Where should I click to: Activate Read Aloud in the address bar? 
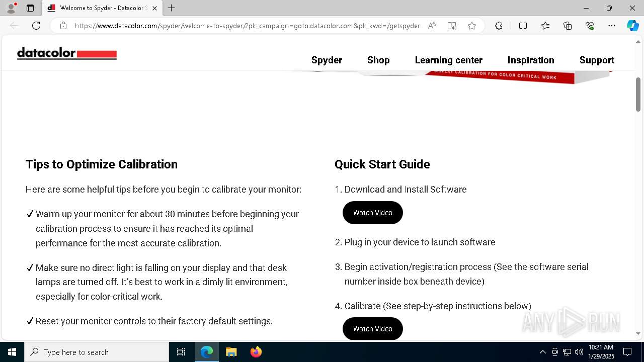tap(432, 26)
